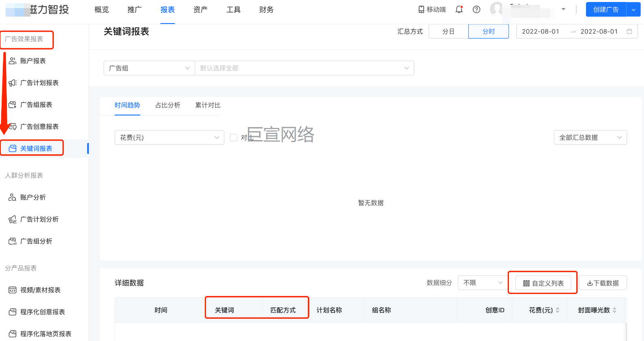
Task: Click the 创建广告 button
Action: click(606, 9)
